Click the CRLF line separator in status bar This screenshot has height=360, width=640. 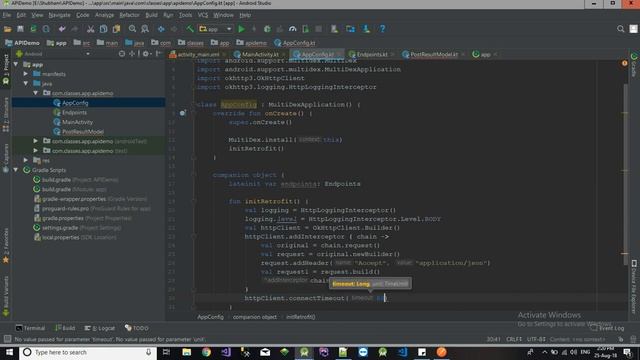pyautogui.click(x=514, y=339)
